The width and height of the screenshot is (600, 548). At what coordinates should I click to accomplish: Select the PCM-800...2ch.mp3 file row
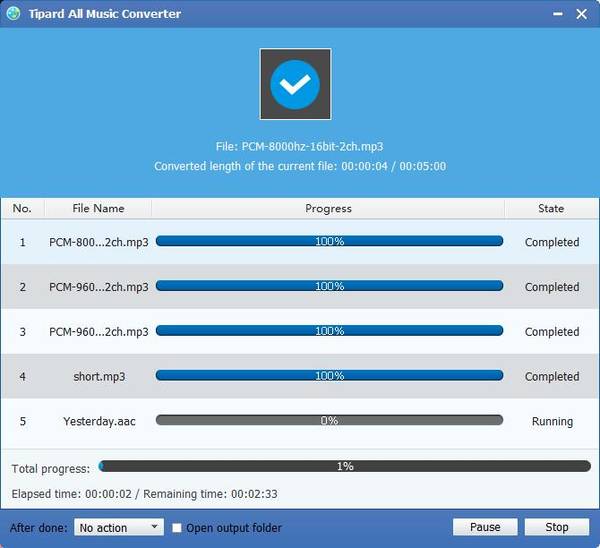pyautogui.click(x=300, y=242)
